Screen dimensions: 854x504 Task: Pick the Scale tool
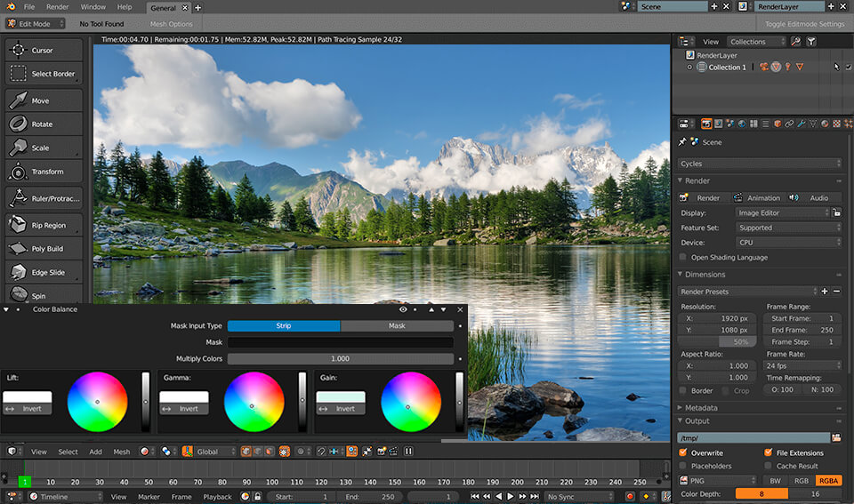click(44, 148)
